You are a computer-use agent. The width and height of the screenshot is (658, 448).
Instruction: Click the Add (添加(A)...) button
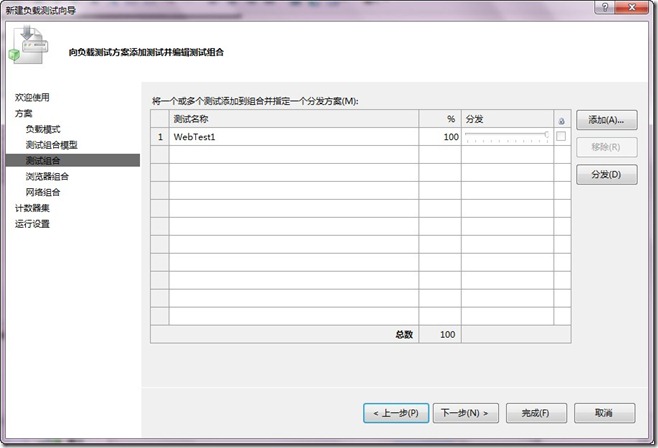coord(606,120)
